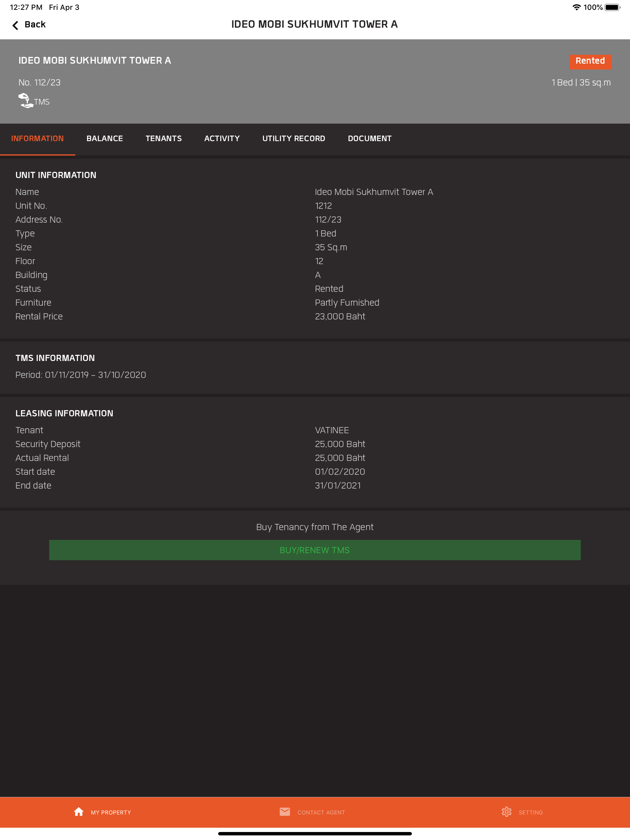630x840 pixels.
Task: Tap the My Property home icon
Action: click(x=79, y=812)
